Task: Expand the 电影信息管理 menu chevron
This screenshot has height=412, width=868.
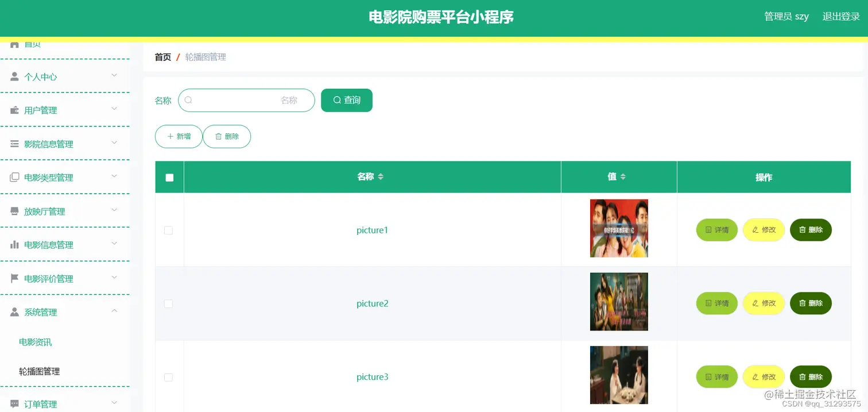Action: [114, 243]
